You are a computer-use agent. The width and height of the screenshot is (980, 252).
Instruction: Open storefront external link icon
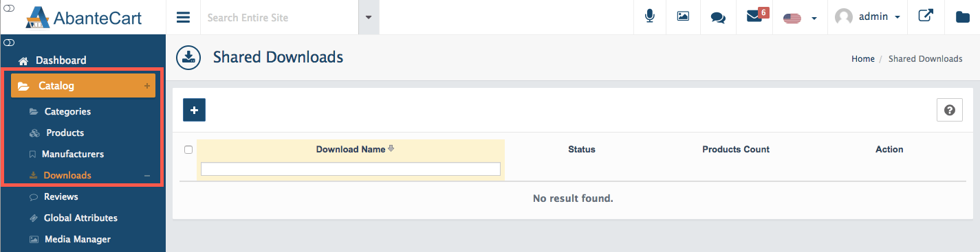[x=926, y=16]
